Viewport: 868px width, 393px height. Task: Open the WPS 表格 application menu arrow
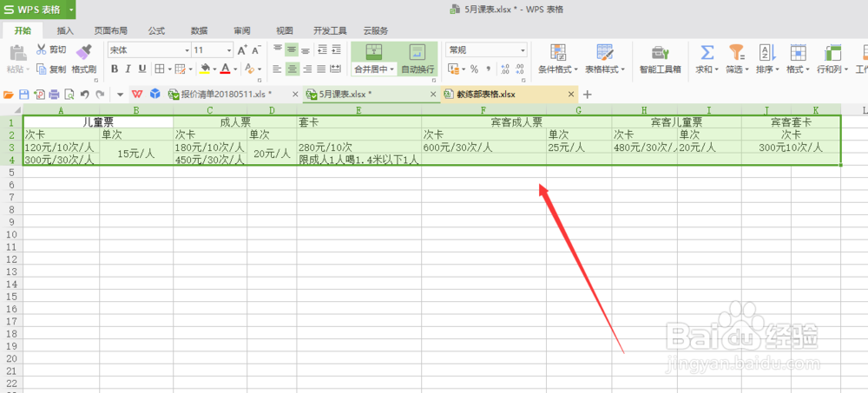point(71,10)
